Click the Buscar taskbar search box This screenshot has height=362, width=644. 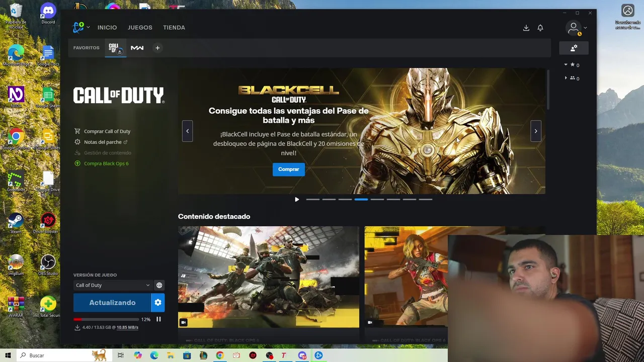64,355
